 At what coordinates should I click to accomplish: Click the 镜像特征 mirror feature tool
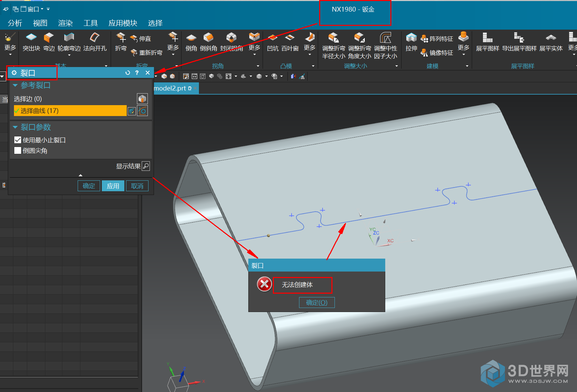(437, 53)
